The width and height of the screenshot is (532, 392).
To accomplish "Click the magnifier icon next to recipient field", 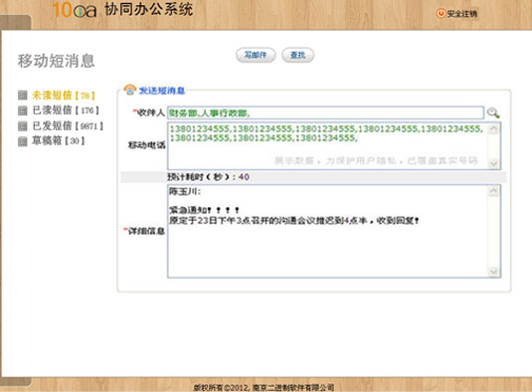I will pos(493,112).
